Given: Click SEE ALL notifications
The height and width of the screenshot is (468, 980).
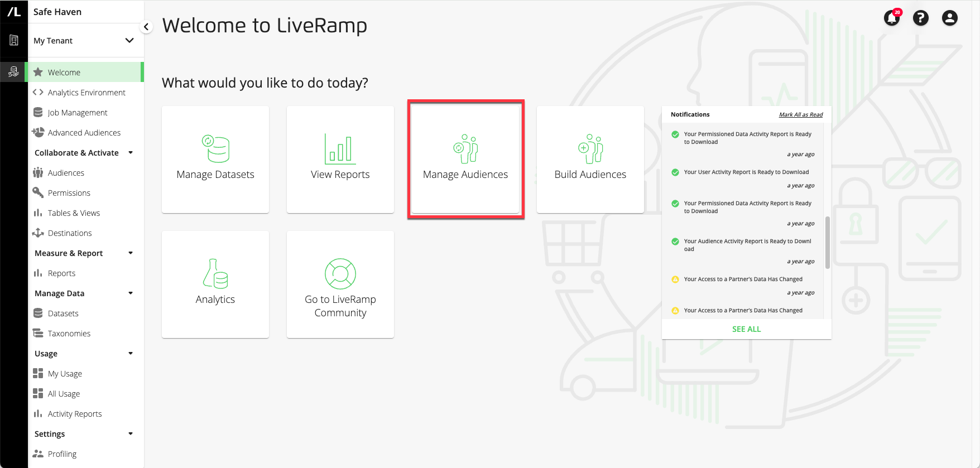Looking at the screenshot, I should point(746,329).
